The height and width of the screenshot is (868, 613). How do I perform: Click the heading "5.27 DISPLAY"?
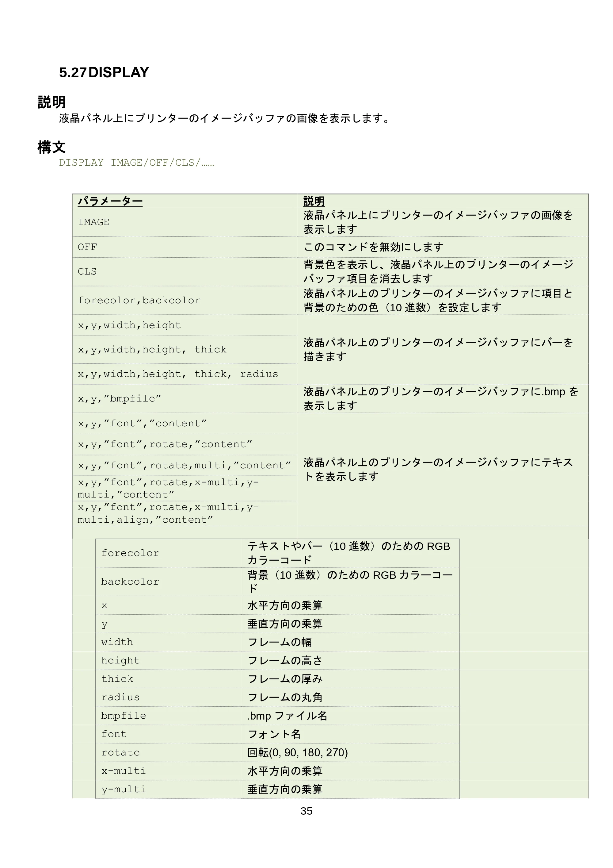(x=104, y=73)
